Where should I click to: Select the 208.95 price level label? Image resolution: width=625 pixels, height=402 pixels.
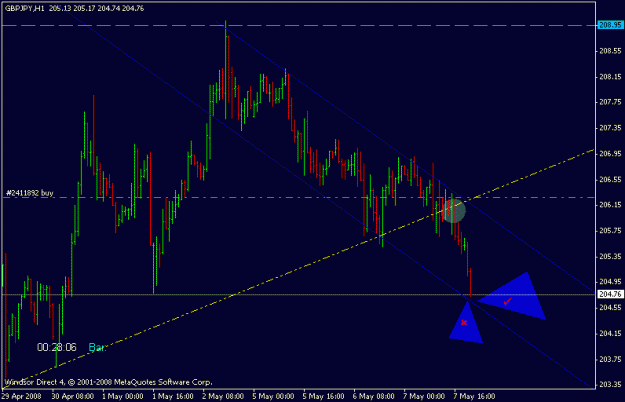[x=610, y=25]
